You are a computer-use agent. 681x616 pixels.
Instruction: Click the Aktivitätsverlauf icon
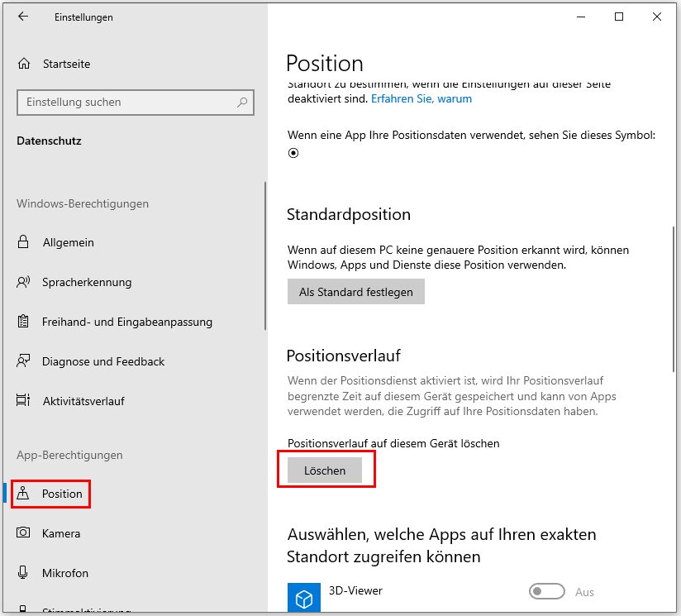[24, 401]
